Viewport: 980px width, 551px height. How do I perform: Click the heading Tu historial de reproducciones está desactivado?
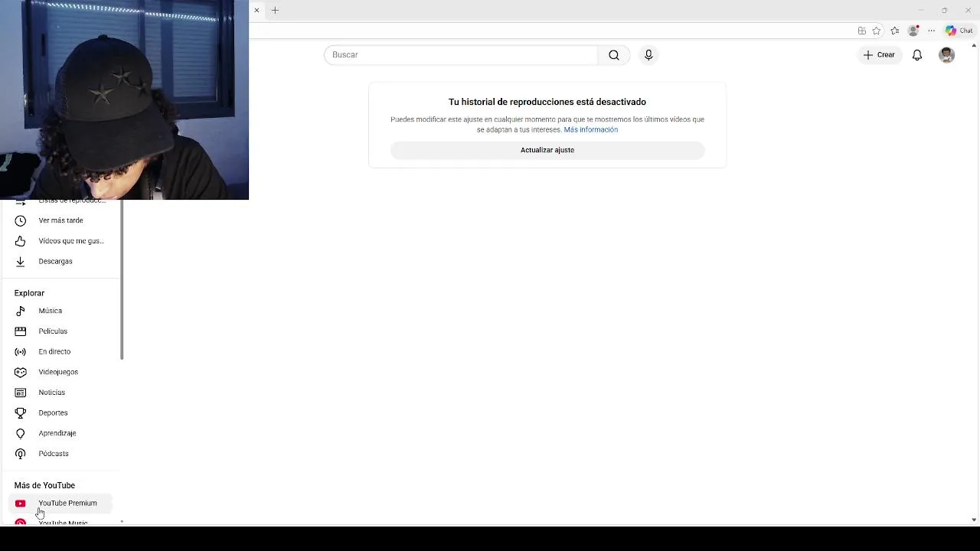547,102
